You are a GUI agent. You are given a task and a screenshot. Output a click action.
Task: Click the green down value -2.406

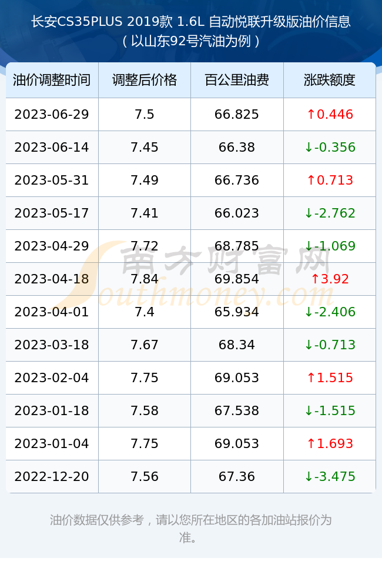(330, 312)
